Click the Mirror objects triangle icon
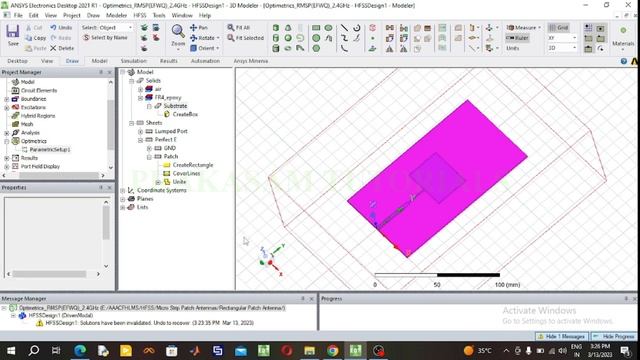Screen dimensions: 640x360 [390, 49]
